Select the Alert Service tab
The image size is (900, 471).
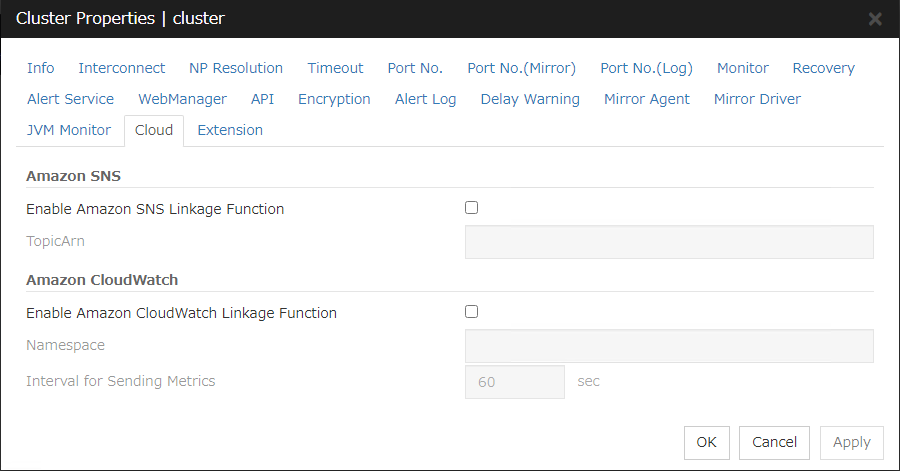(70, 99)
